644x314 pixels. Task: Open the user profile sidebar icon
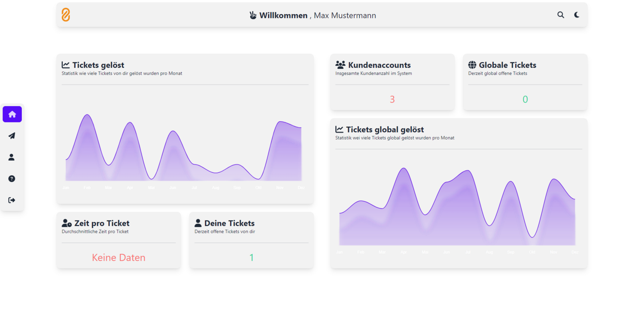(12, 157)
